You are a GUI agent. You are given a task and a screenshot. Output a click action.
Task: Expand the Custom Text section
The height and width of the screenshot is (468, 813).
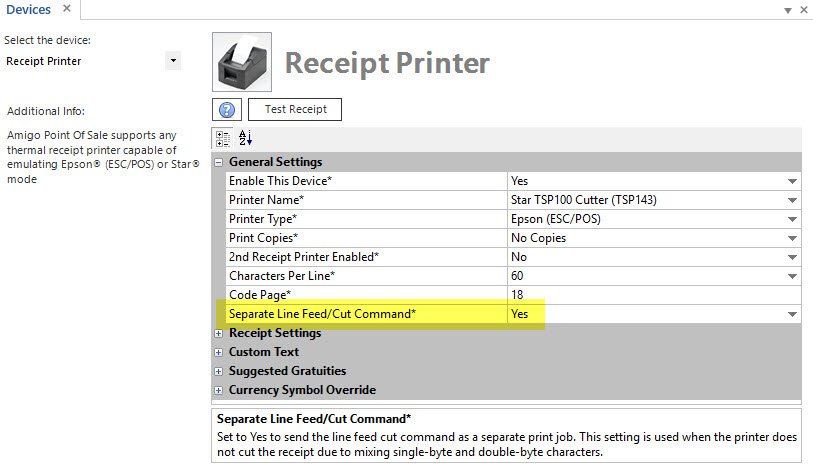point(219,352)
